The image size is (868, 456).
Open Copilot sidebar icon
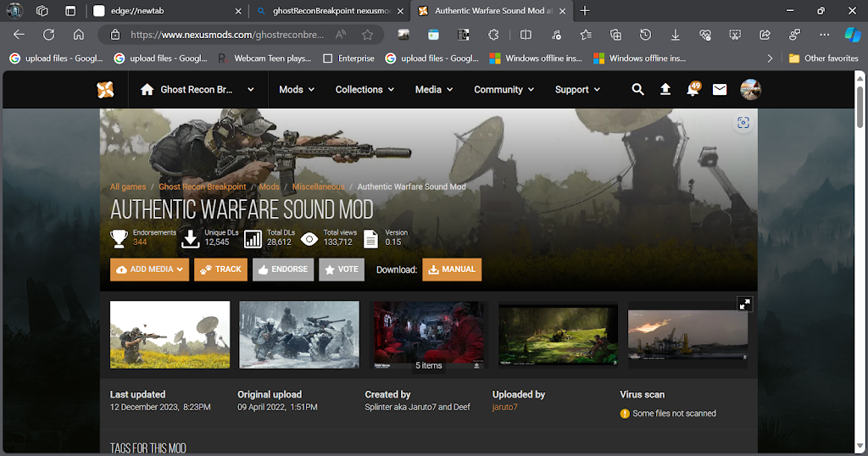[x=853, y=35]
